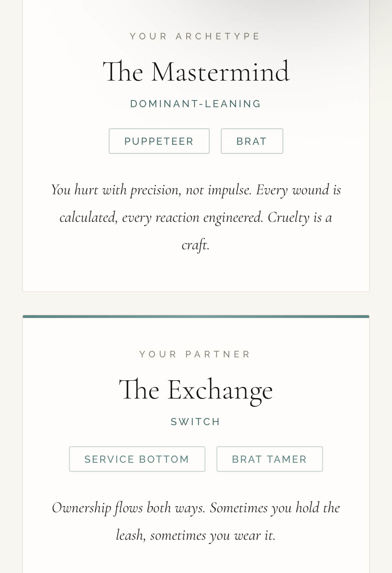Click the "YOUR PARTNER" label

tap(195, 354)
